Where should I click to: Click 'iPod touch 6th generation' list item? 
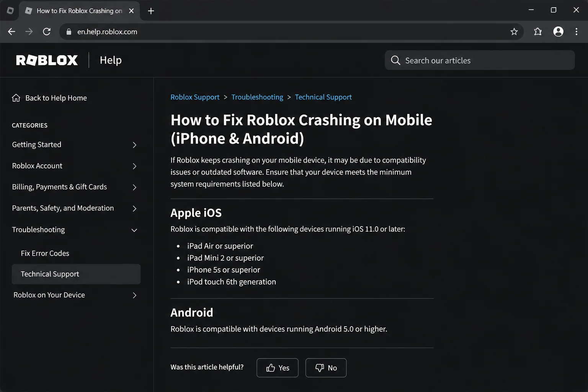(232, 282)
